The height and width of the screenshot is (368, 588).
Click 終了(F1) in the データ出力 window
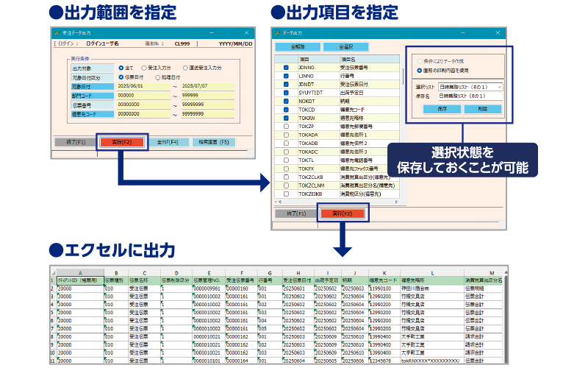click(x=296, y=213)
